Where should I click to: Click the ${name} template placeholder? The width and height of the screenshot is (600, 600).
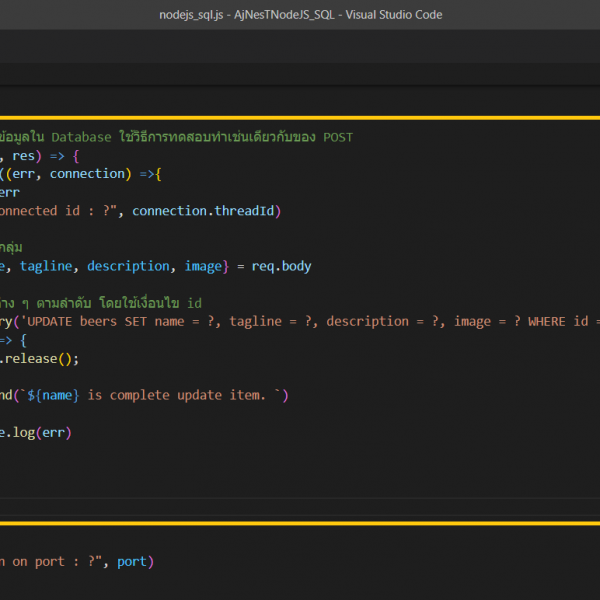pos(53,395)
